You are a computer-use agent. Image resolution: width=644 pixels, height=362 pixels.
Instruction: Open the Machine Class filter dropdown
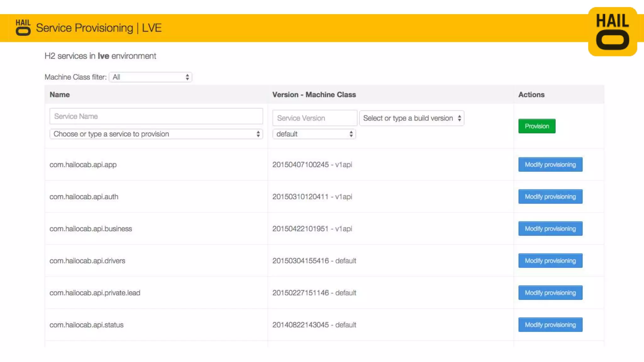click(x=150, y=77)
